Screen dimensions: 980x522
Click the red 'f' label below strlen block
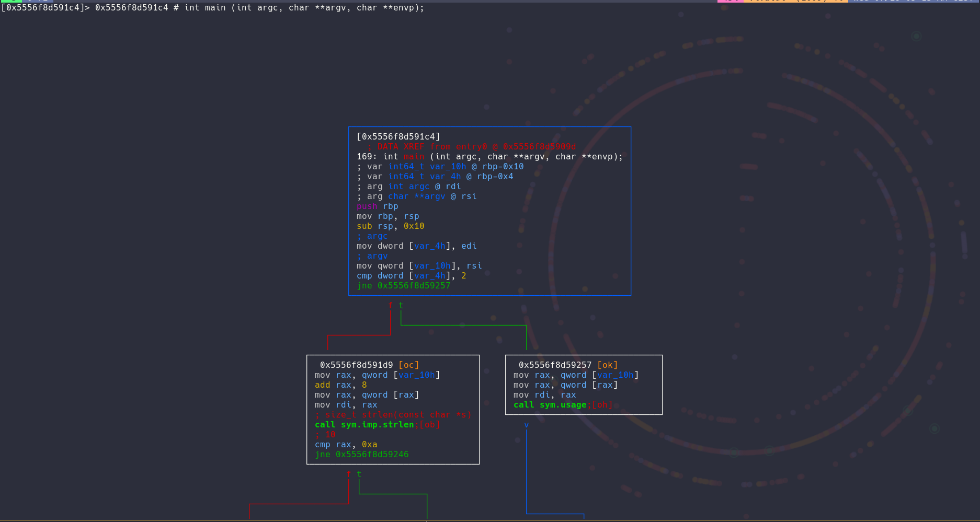pyautogui.click(x=348, y=474)
